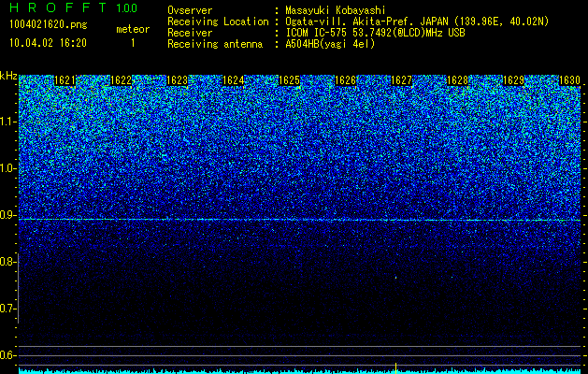Click the 1627 time marker
Image resolution: width=588 pixels, height=374 pixels.
[401, 80]
